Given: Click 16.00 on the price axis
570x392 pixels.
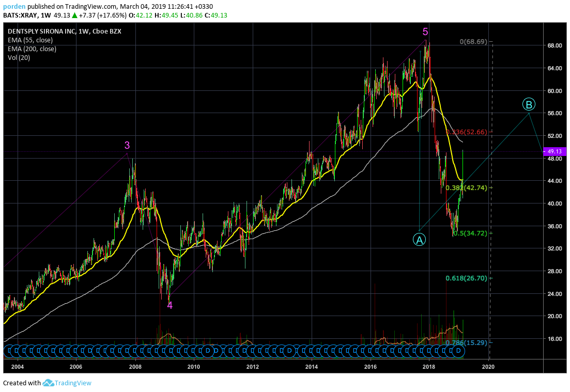Looking at the screenshot, I should (554, 339).
